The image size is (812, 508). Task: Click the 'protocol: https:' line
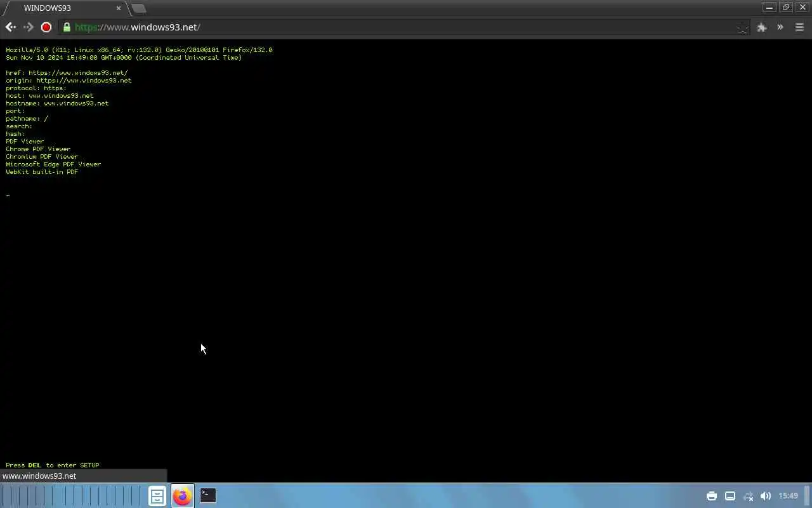pos(36,88)
